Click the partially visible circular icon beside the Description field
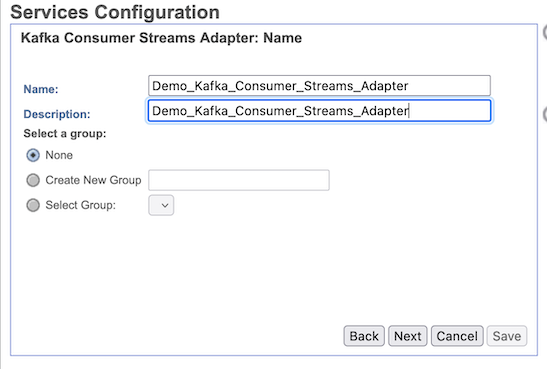This screenshot has width=547, height=369. click(x=545, y=115)
